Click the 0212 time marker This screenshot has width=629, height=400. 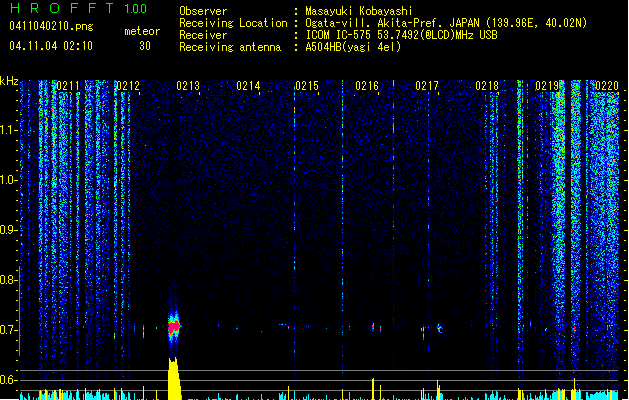pos(128,86)
